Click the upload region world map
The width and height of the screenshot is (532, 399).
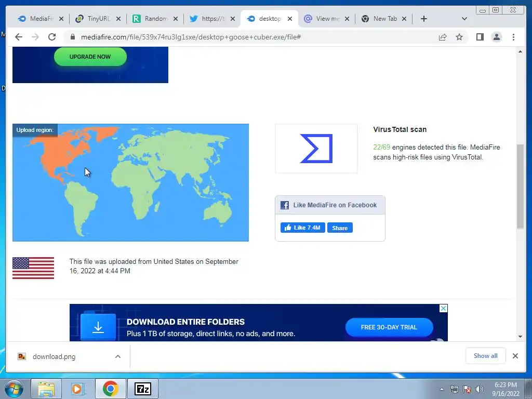point(130,182)
